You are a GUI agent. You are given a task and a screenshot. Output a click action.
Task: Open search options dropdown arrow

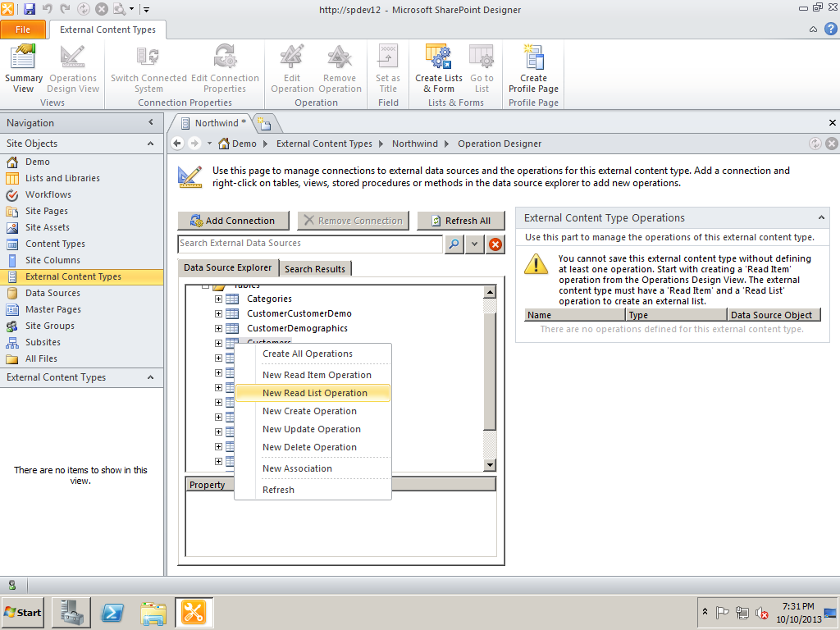(x=475, y=244)
